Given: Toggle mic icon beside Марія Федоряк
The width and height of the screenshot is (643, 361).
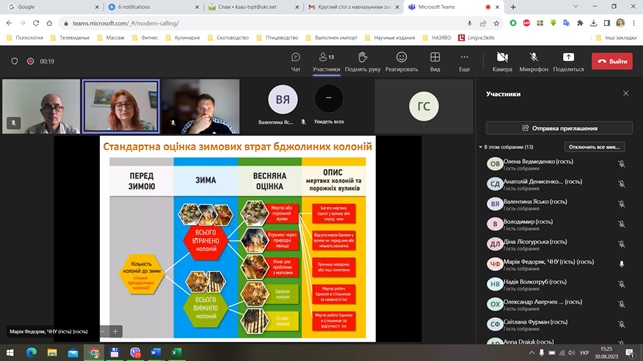Looking at the screenshot, I should (622, 264).
